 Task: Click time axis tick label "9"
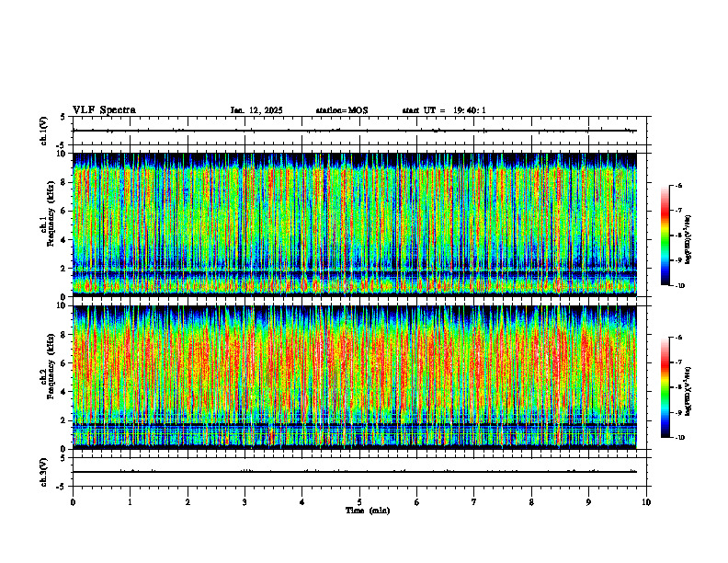point(588,502)
